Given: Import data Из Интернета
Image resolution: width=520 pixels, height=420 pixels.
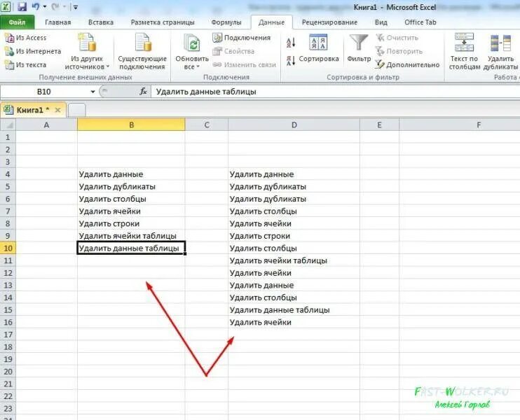Looking at the screenshot, I should pos(33,51).
